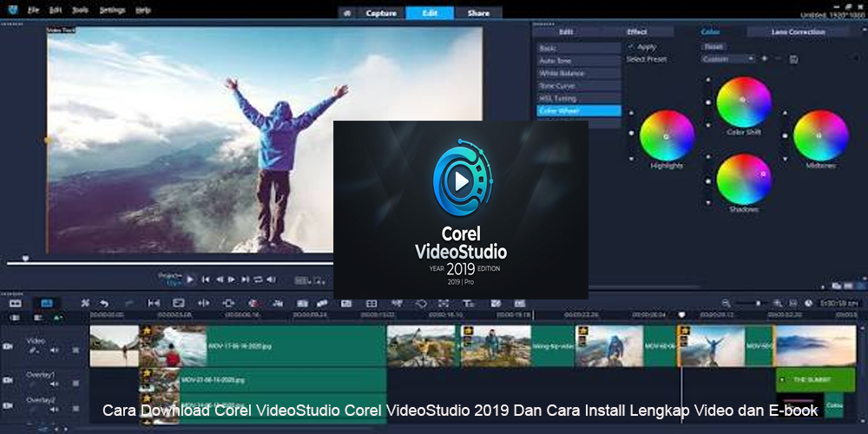Screen dimensions: 868x434
Task: Toggle Overlay1 track visibility camera icon
Action: coord(8,380)
